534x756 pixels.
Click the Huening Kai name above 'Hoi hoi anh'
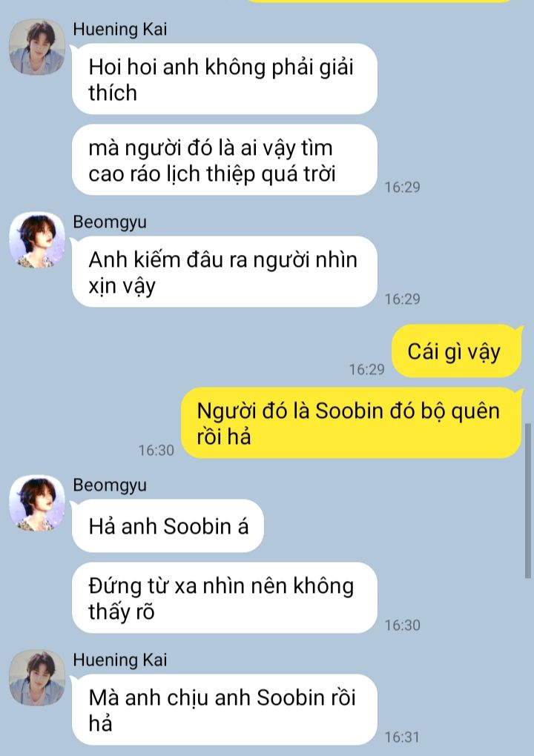point(119,30)
